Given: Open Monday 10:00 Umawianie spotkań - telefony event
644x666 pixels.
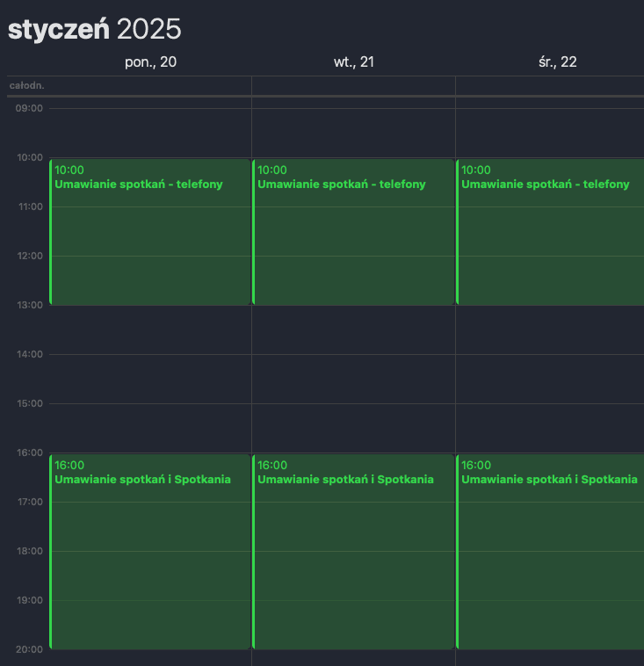Looking at the screenshot, I should (150, 232).
